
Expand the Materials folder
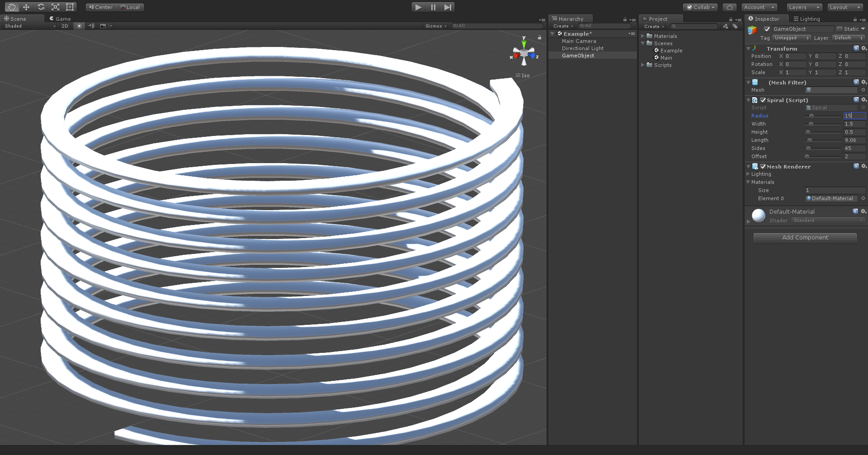[x=643, y=36]
